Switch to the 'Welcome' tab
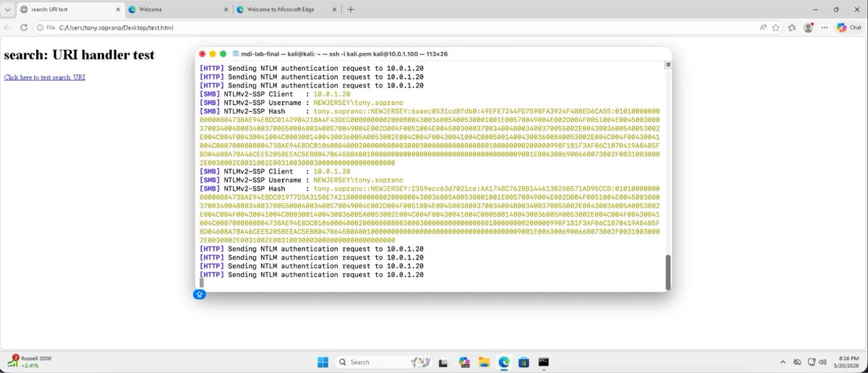Image resolution: width=868 pixels, height=373 pixels. [177, 9]
